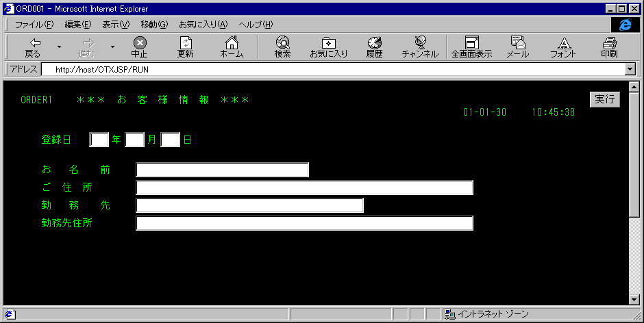644x323 pixels.
Task: Click the vertical scrollbar thumb
Action: (634, 155)
